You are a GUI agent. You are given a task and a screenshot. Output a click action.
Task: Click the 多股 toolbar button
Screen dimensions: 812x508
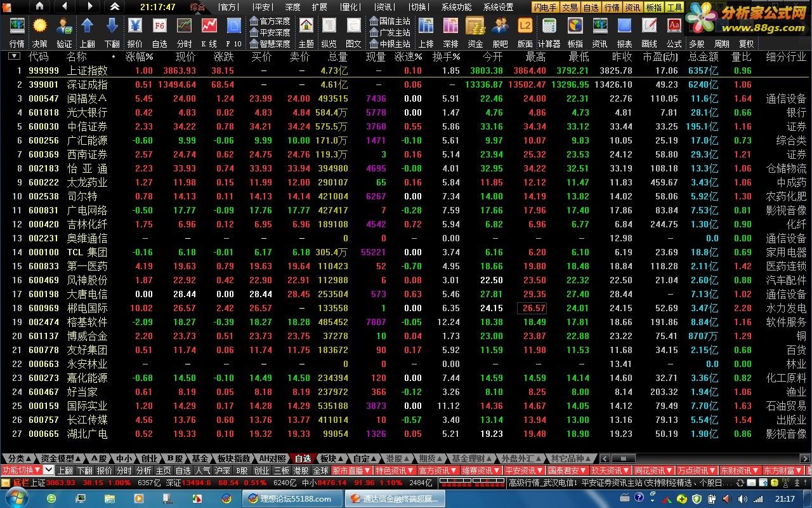pyautogui.click(x=697, y=44)
